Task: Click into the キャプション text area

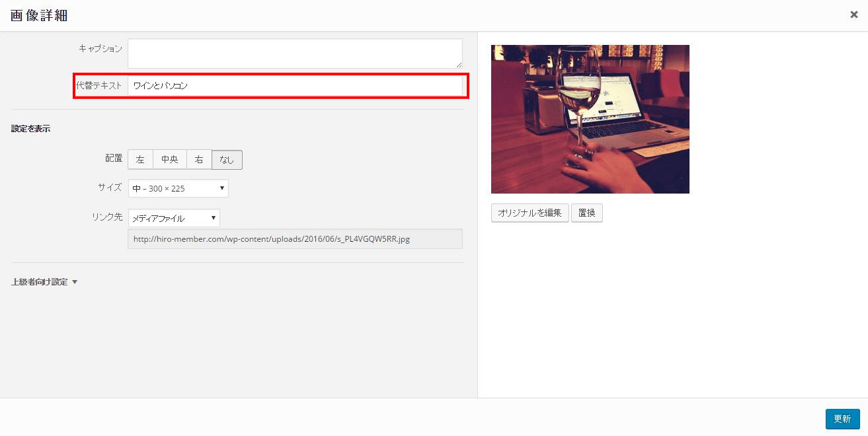Action: 295,54
